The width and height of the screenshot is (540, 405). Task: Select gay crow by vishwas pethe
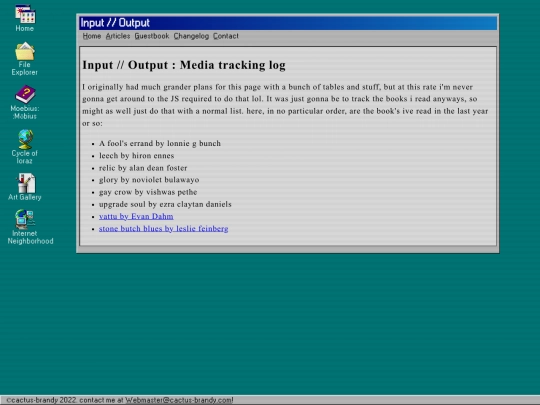[x=148, y=192]
